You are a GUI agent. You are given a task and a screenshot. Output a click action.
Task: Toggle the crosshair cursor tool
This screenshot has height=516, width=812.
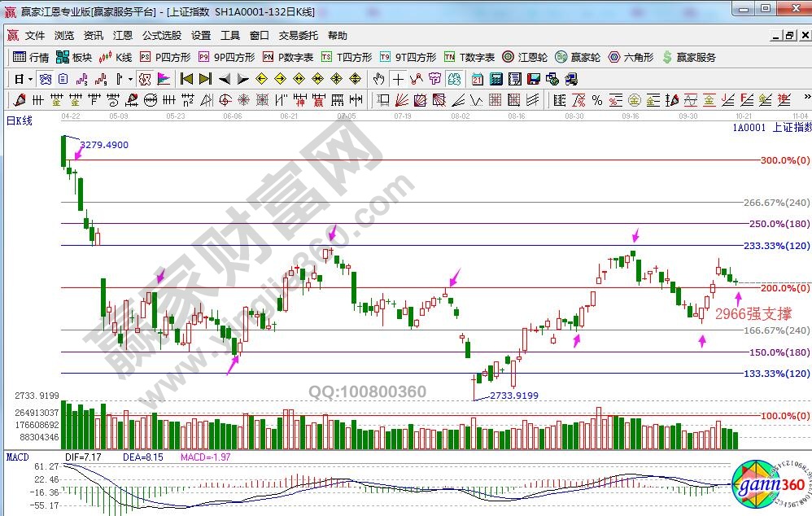[x=398, y=79]
